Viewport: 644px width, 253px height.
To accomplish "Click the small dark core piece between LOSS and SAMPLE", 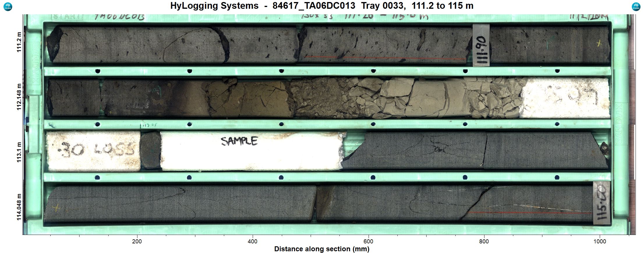I will pyautogui.click(x=150, y=150).
